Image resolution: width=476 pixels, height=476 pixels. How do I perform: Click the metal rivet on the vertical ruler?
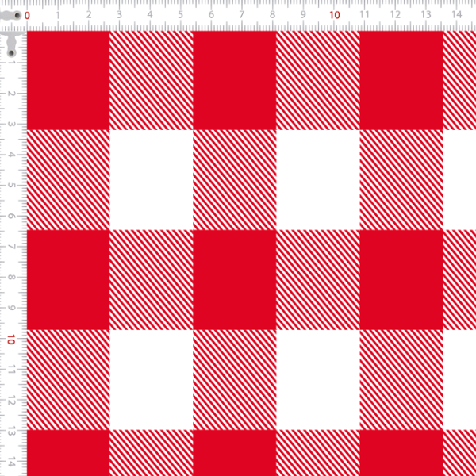12,53
